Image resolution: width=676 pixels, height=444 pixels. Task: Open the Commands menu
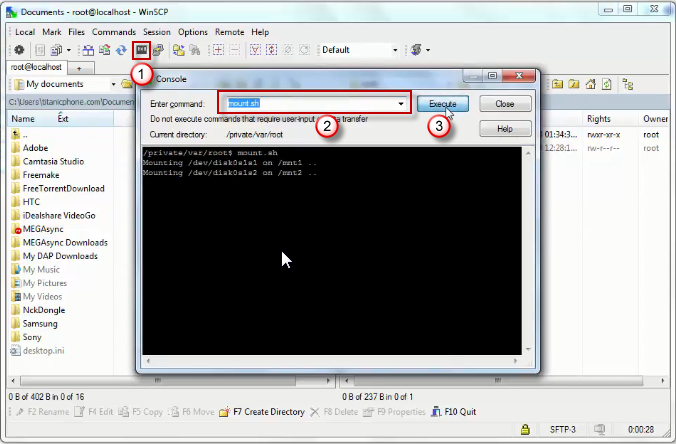click(x=114, y=32)
